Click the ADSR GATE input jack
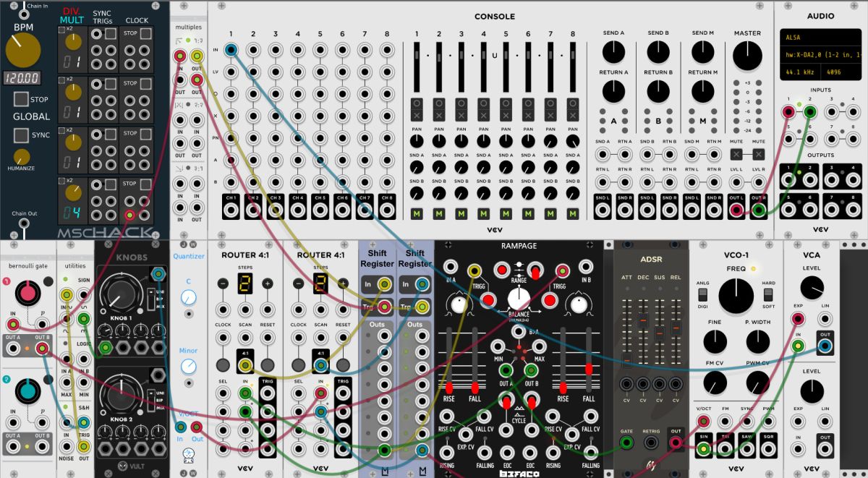 (627, 442)
